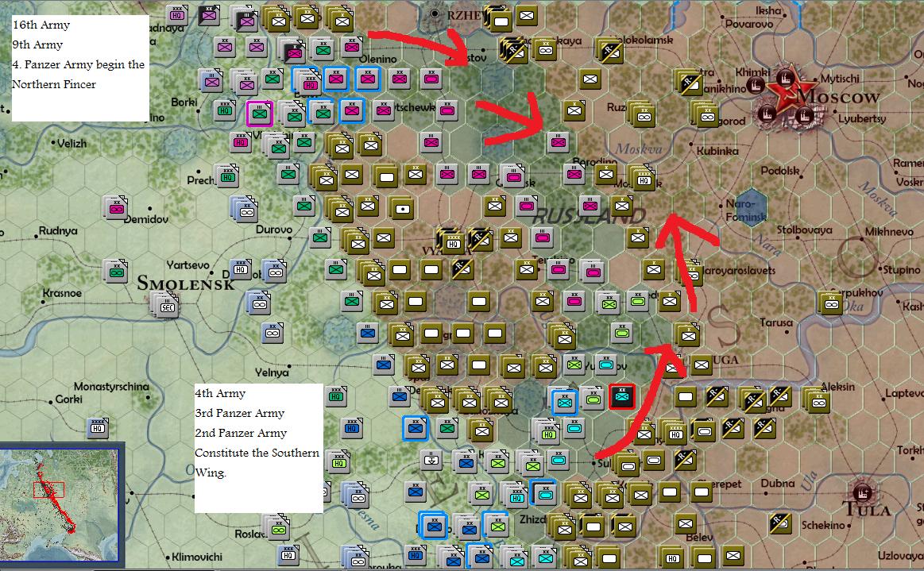This screenshot has height=571, width=924.
Task: Select the red-bordered black division counter
Action: tap(622, 396)
